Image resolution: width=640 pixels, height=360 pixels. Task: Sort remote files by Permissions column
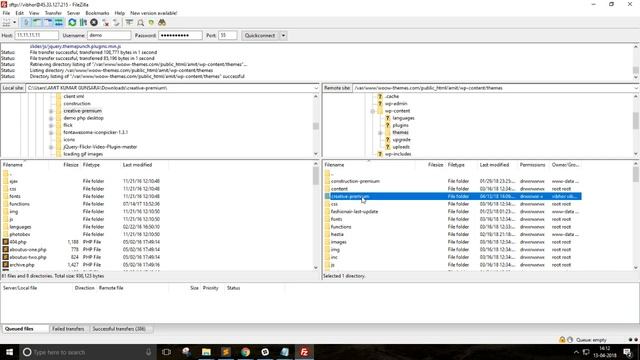533,165
